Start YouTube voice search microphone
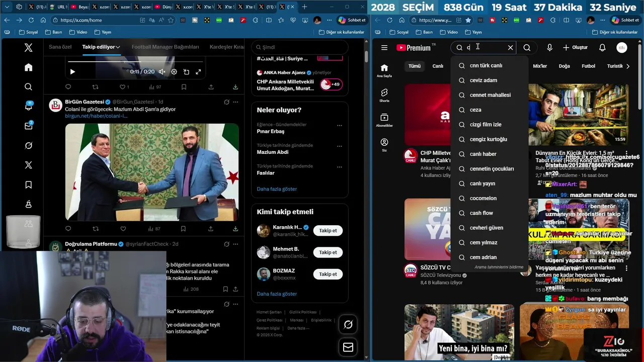Screen dimensions: 644x362 (x=549, y=48)
